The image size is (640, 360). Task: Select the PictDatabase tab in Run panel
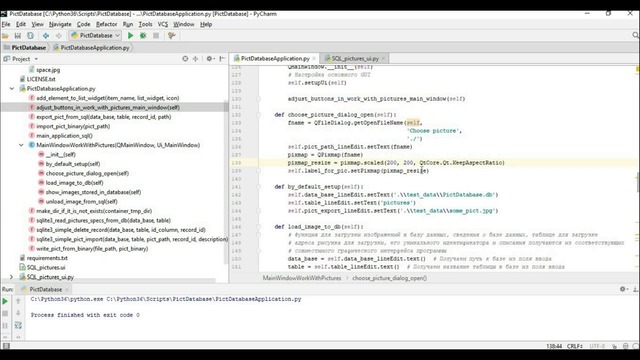[45, 289]
